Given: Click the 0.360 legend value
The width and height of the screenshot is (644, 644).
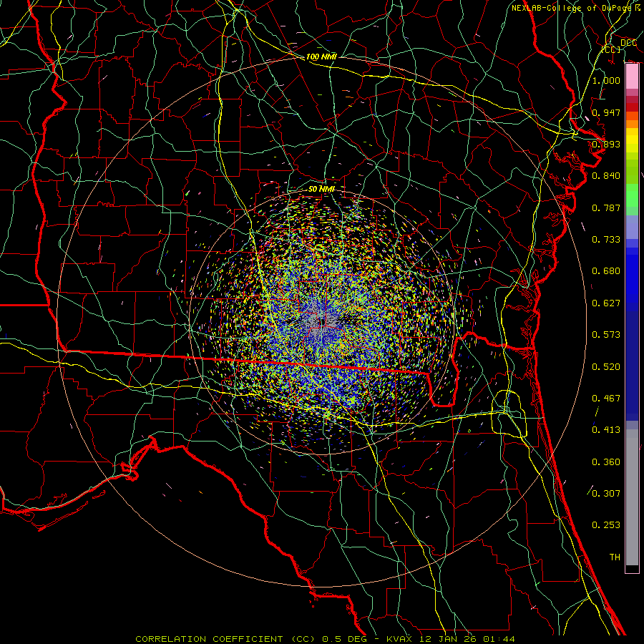Looking at the screenshot, I should tap(606, 462).
